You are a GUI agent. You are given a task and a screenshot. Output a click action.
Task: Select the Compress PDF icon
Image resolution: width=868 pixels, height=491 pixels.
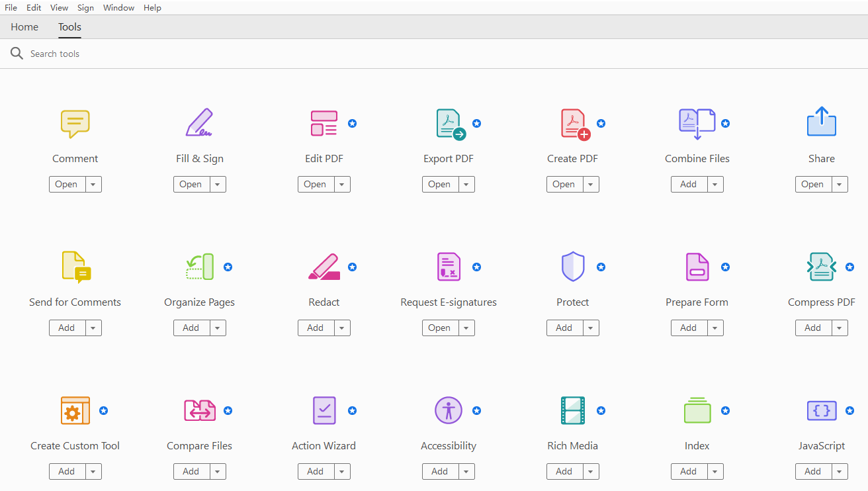pos(822,267)
